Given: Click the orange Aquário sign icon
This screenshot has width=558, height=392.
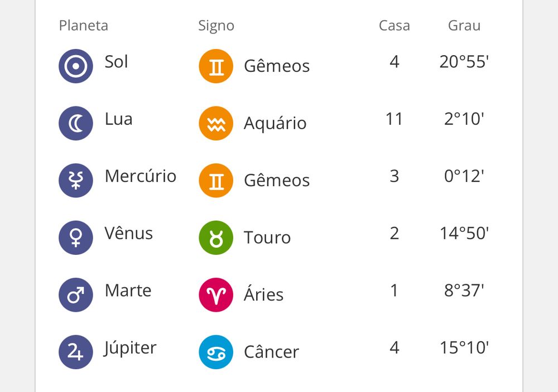Looking at the screenshot, I should click(216, 123).
